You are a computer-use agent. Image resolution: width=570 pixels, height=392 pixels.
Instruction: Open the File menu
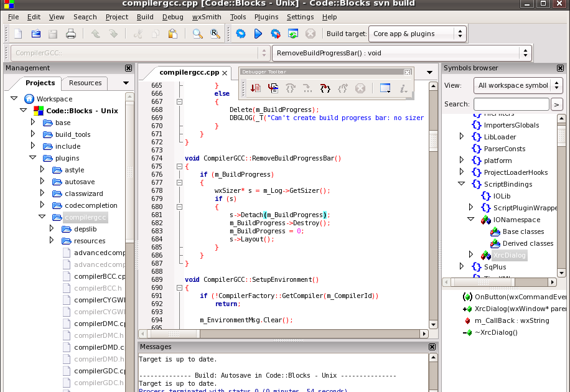click(x=14, y=17)
